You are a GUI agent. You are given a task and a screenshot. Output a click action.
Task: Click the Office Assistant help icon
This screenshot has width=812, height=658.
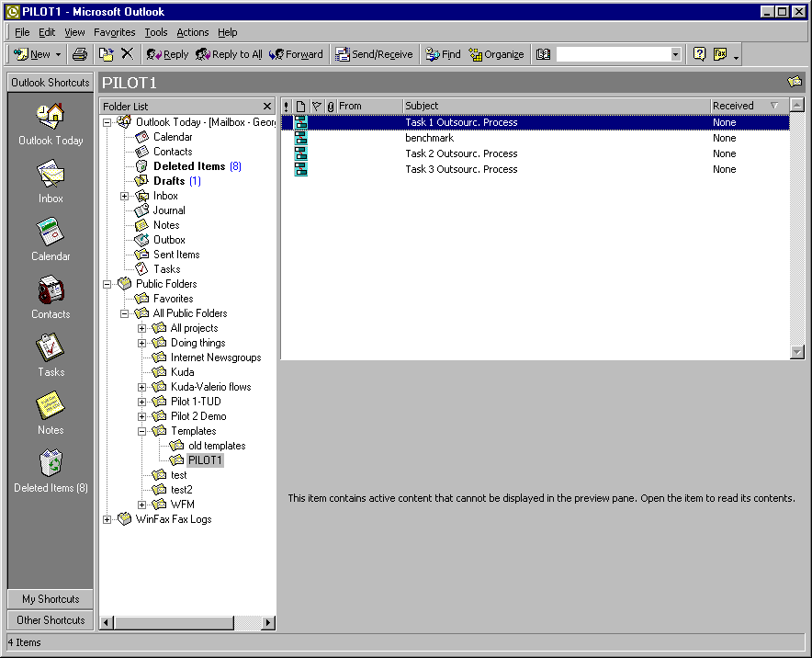point(699,54)
